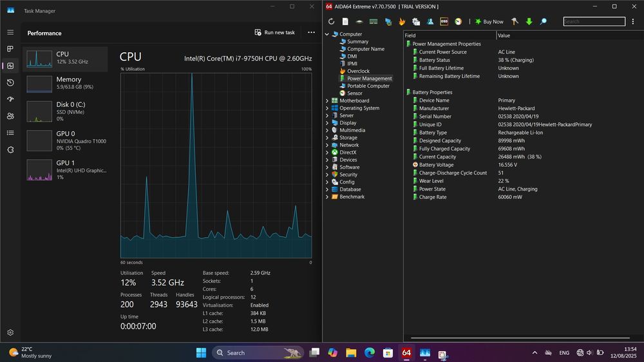Open AIDA64 disk benchmark toolbar icon

pos(359,21)
